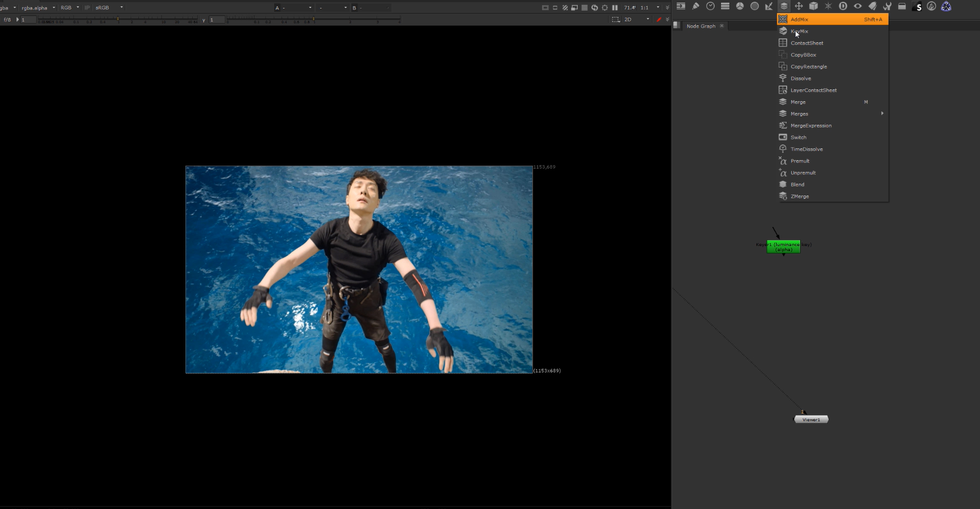Open the Time nodes clock icon
980x509 pixels.
tap(710, 6)
